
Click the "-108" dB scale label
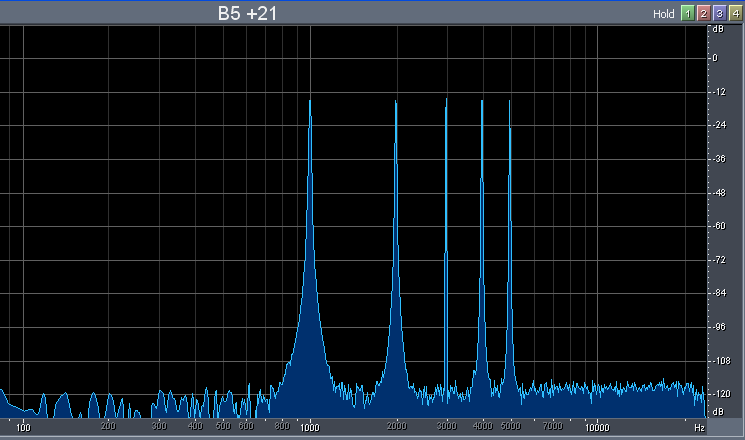click(x=721, y=361)
